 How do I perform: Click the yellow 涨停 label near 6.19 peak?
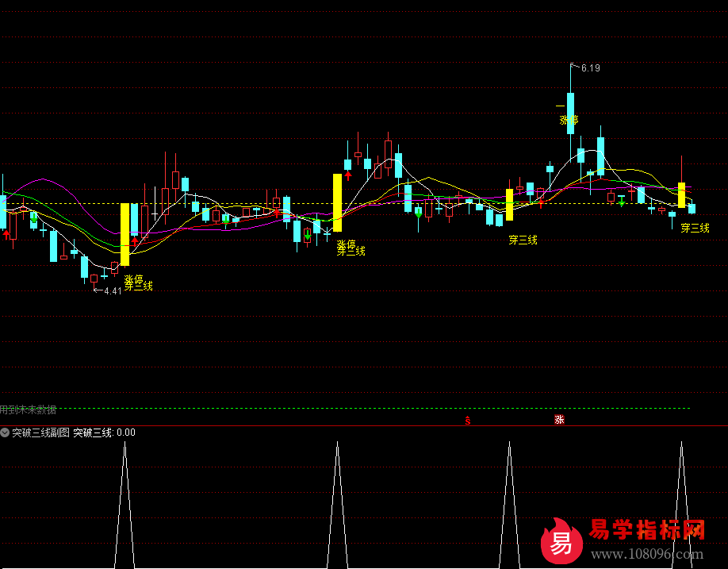click(x=569, y=121)
